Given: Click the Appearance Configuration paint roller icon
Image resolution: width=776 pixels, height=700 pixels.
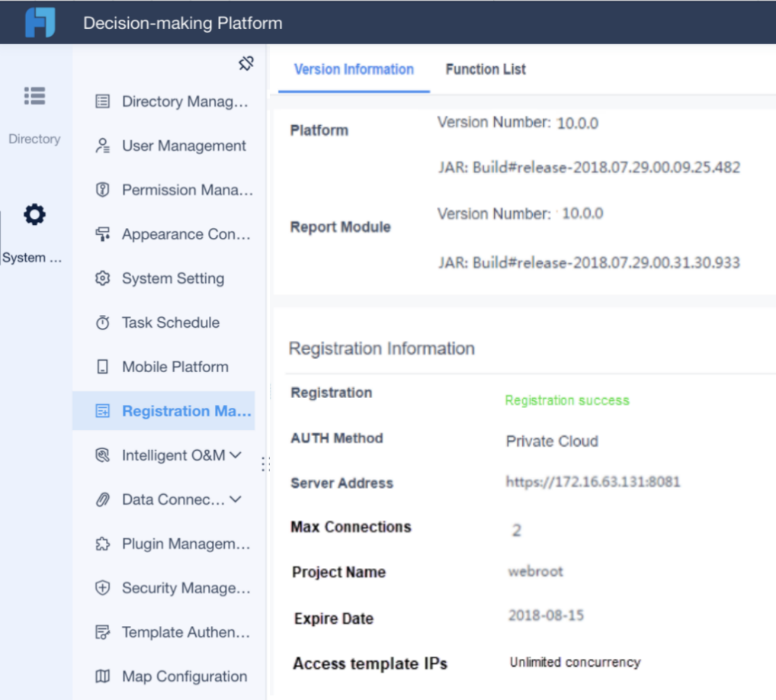Looking at the screenshot, I should coord(102,234).
